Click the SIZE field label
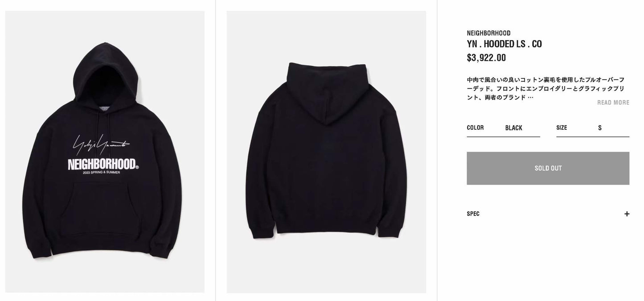This screenshot has width=644, height=301. [x=562, y=128]
